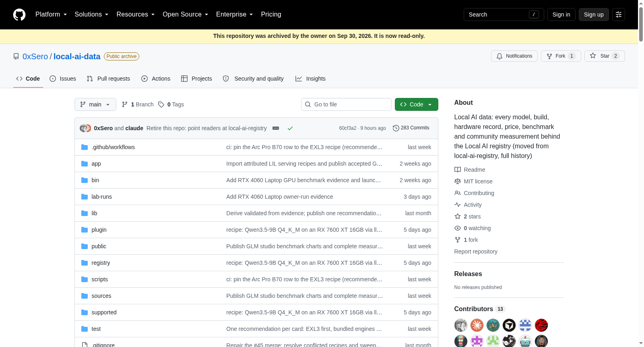Image resolution: width=644 pixels, height=347 pixels.
Task: Open the command palette icon beside Sign up
Action: (x=619, y=15)
